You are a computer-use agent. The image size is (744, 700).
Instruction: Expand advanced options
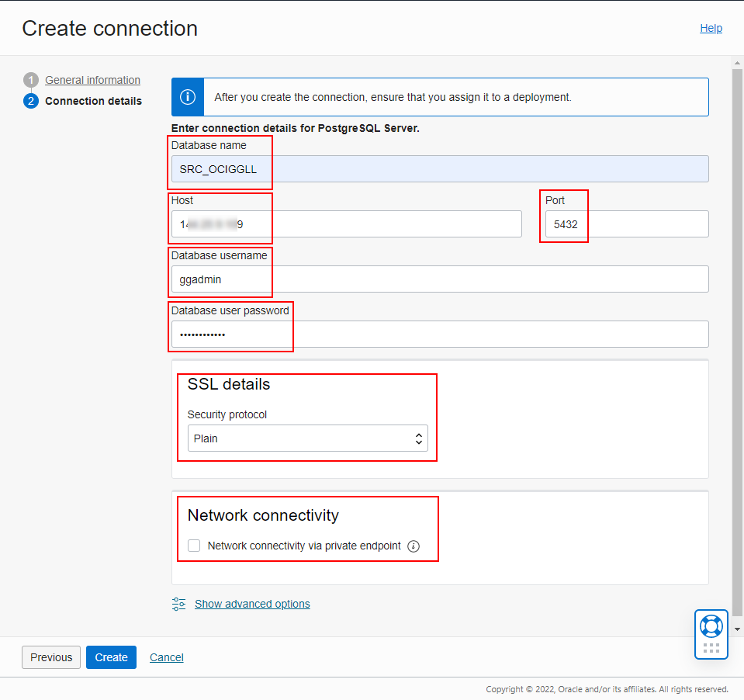pos(251,604)
